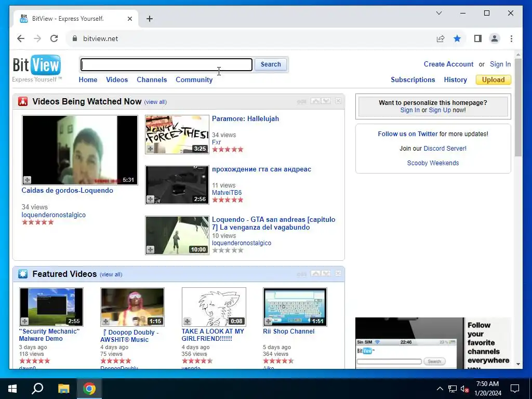This screenshot has width=532, height=399.
Task: Open the tab search chevron in title bar
Action: (x=438, y=13)
